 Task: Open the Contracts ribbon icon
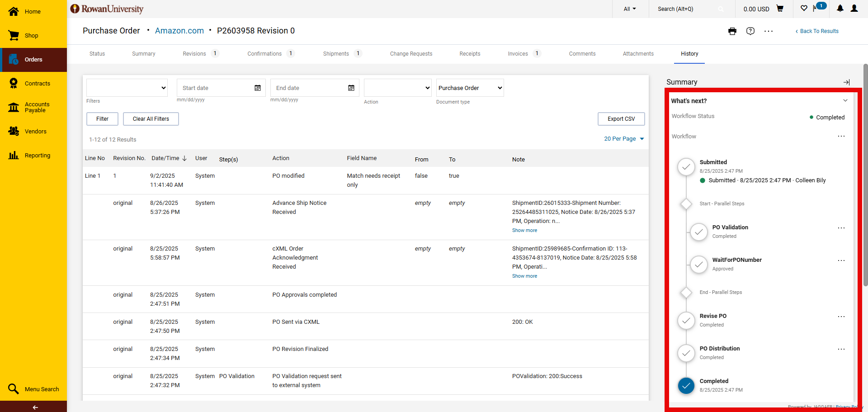point(14,83)
